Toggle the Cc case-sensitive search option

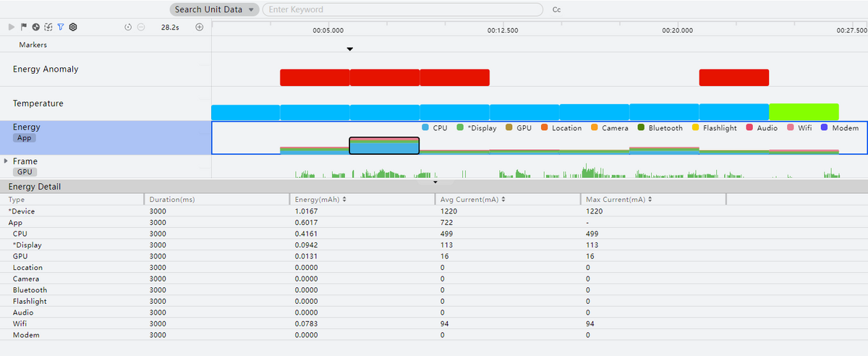coord(556,10)
